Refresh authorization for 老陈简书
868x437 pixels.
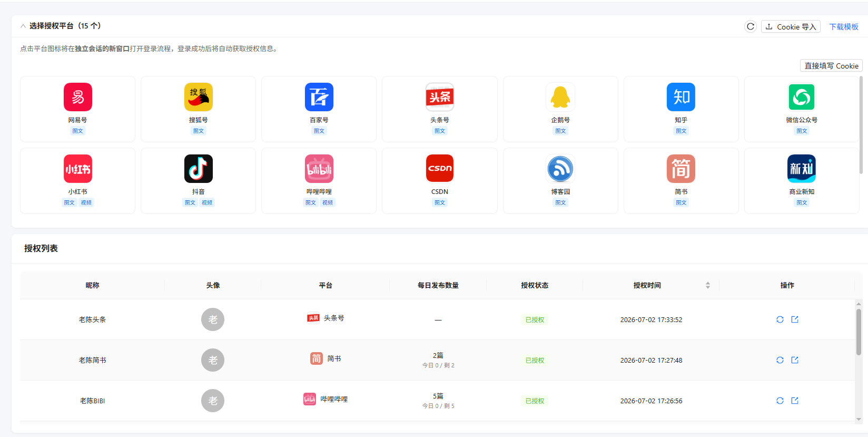click(780, 360)
